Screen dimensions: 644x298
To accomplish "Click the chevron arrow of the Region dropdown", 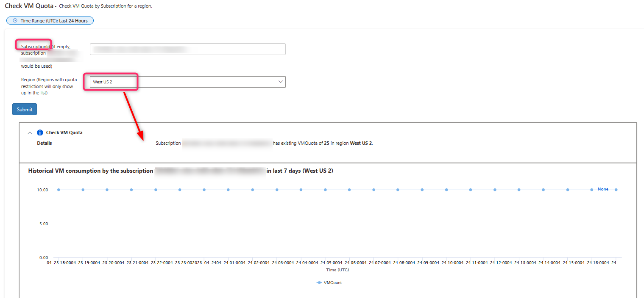I will (x=280, y=82).
